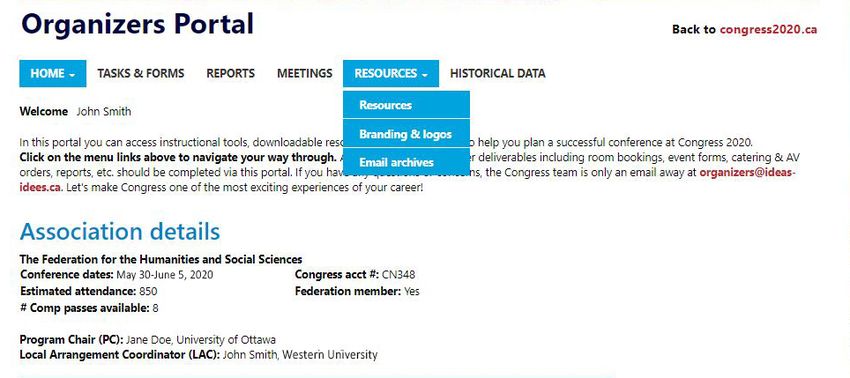This screenshot has width=850, height=378.
Task: Open the REPORTS section
Action: (x=230, y=73)
